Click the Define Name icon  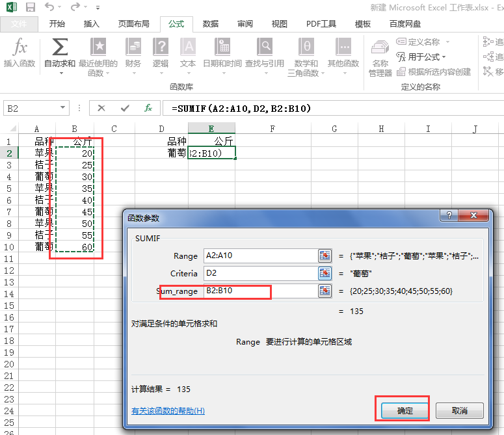tap(401, 42)
